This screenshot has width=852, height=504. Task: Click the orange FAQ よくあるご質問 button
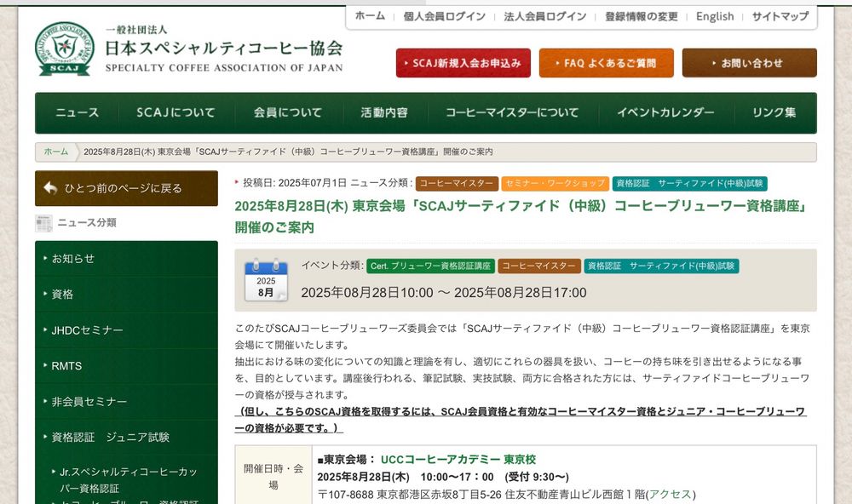(x=607, y=63)
